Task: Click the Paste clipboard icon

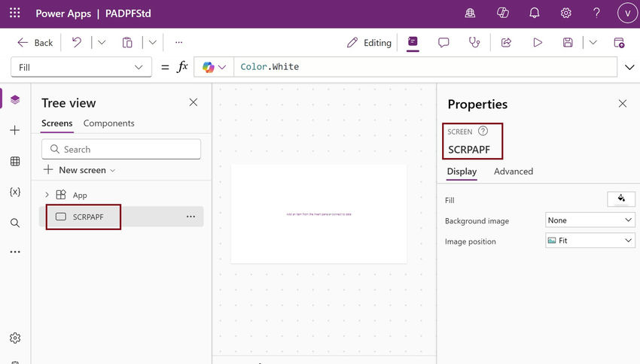Action: (127, 42)
